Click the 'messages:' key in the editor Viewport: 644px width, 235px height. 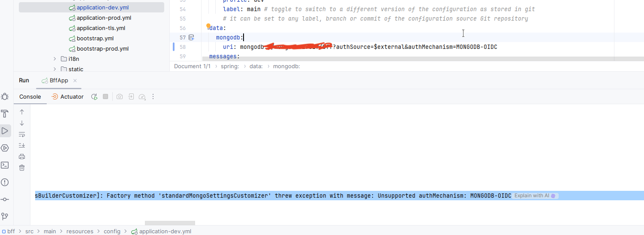224,57
